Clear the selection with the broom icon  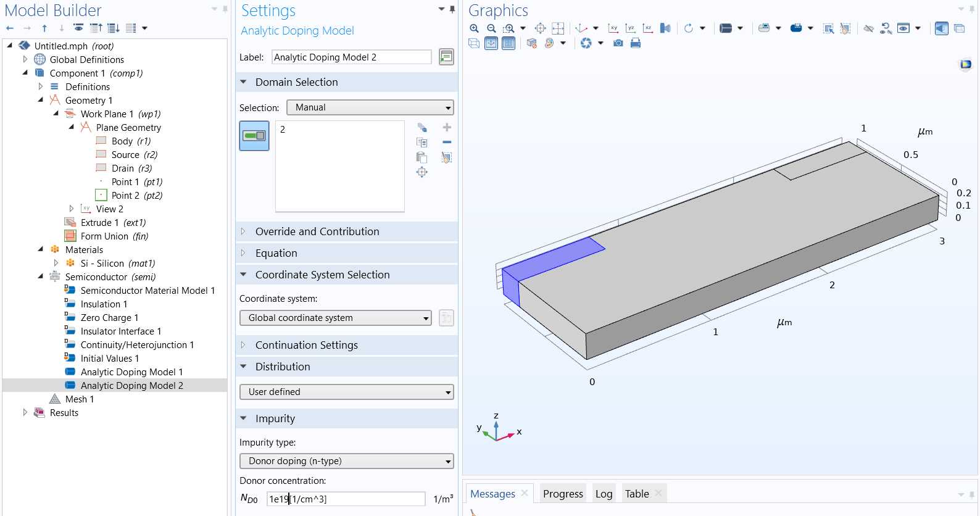(x=447, y=157)
